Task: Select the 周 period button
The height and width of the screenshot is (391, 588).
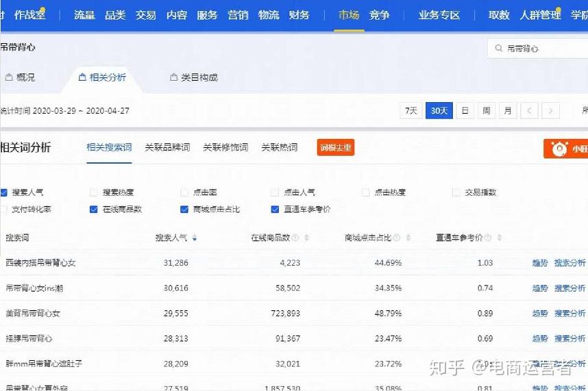Action: [x=487, y=110]
